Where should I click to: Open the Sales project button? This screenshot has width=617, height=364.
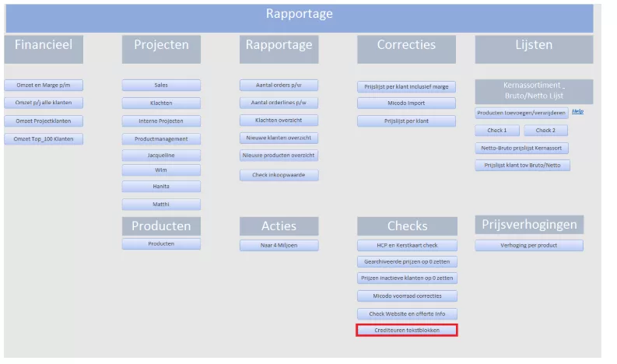point(161,85)
